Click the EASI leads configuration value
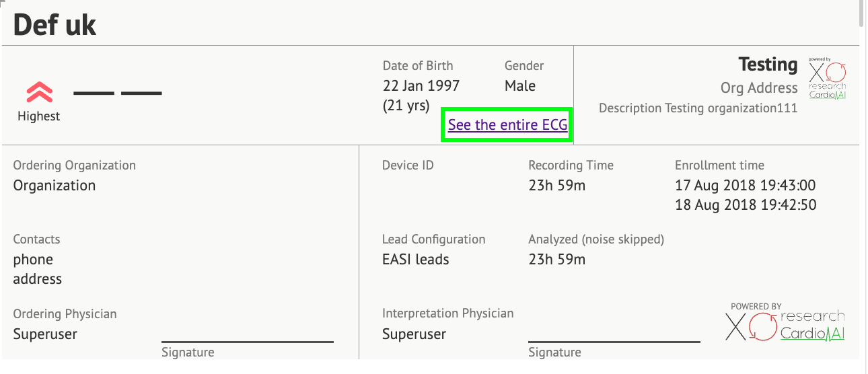868x374 pixels. point(415,260)
